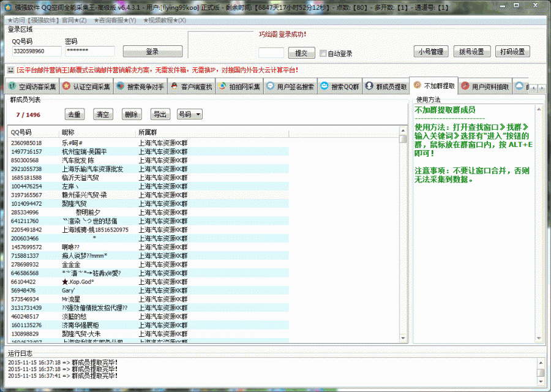Open 拨号设置 settings

pyautogui.click(x=471, y=51)
